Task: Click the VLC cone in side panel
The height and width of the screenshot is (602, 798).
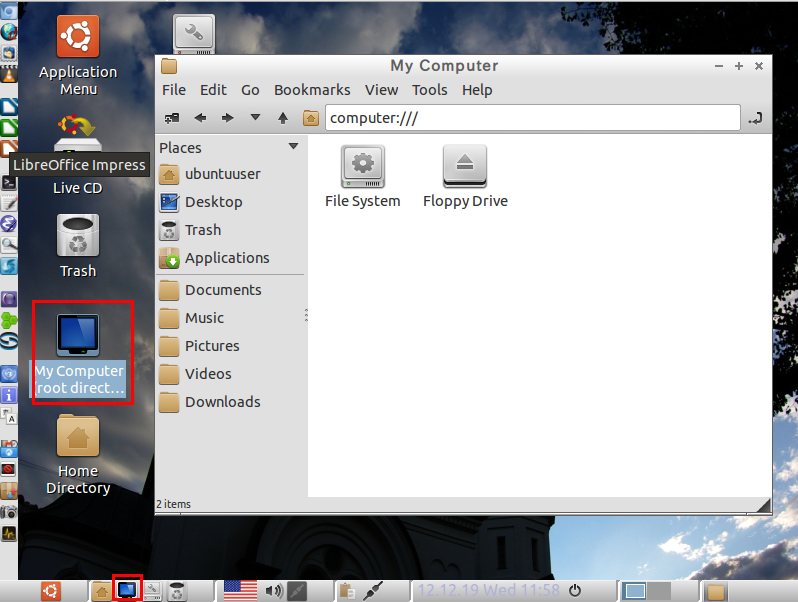Action: coord(9,74)
